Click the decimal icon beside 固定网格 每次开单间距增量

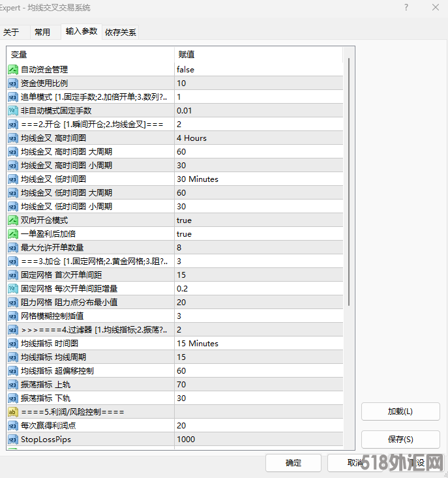click(x=12, y=288)
